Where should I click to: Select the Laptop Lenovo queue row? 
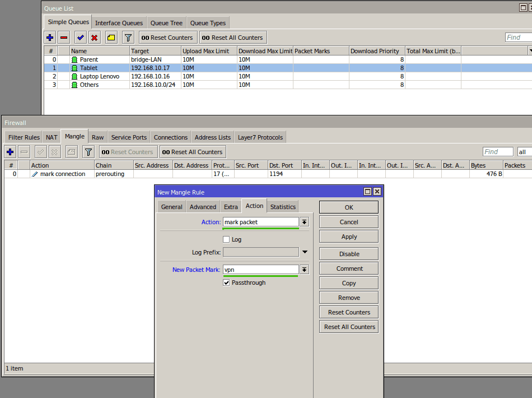click(x=288, y=76)
